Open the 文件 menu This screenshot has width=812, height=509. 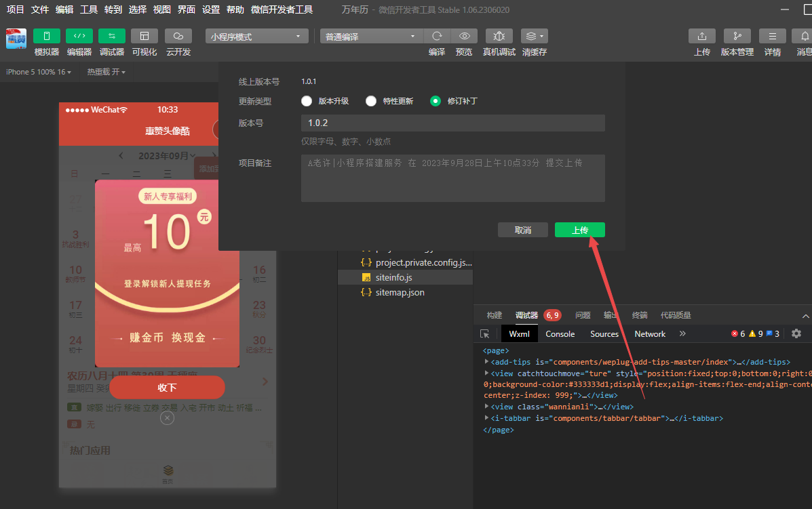(x=40, y=9)
